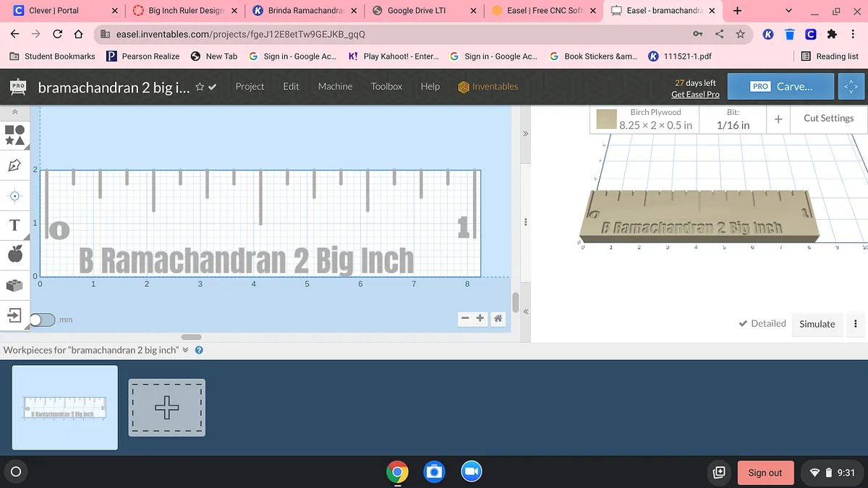Zoom in with the plus icon
This screenshot has height=488, width=868.
pos(480,318)
